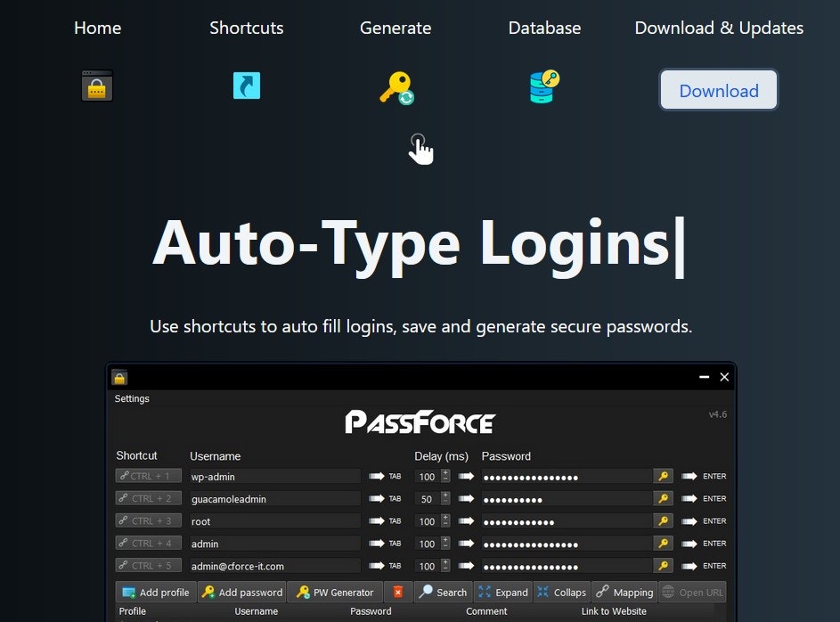Click the Shortcuts arrow icon
Screen dimensions: 840x622
(x=247, y=86)
